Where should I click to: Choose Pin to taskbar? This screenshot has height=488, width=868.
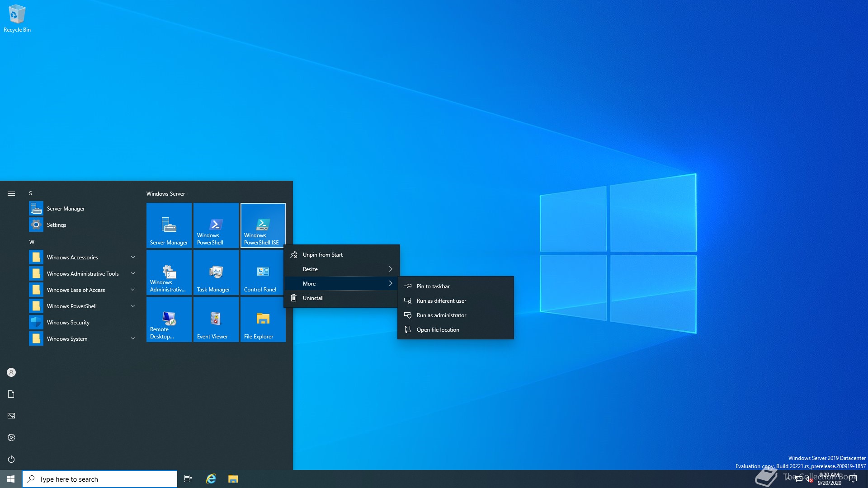(x=433, y=286)
